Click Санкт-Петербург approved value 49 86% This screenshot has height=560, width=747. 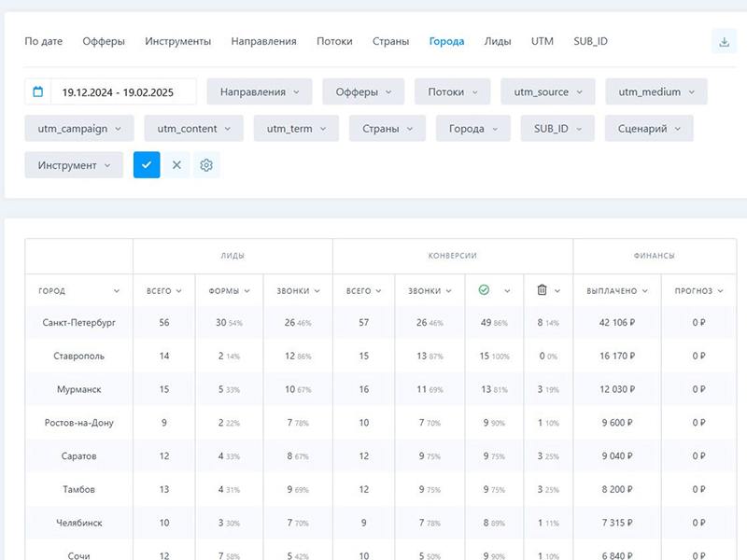tap(494, 322)
